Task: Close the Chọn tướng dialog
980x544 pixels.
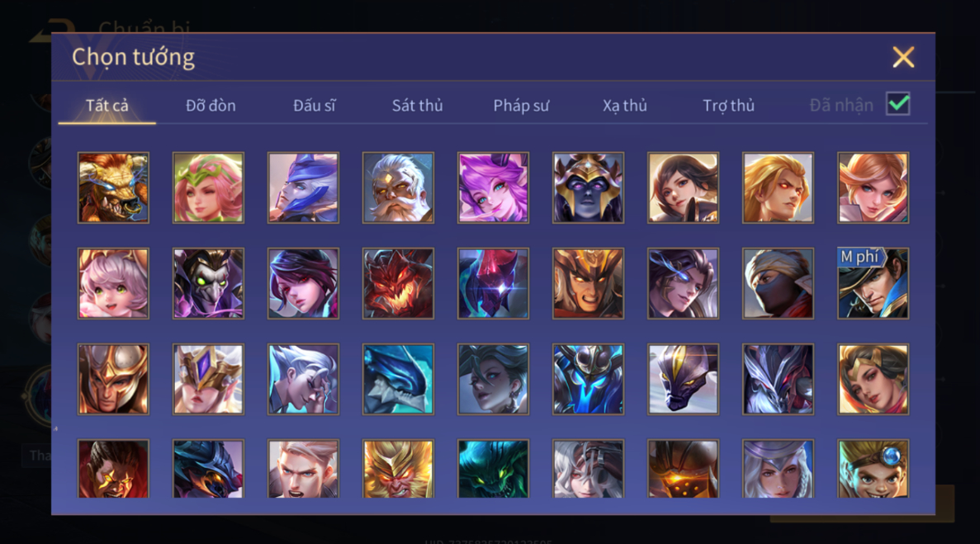Action: (x=903, y=57)
